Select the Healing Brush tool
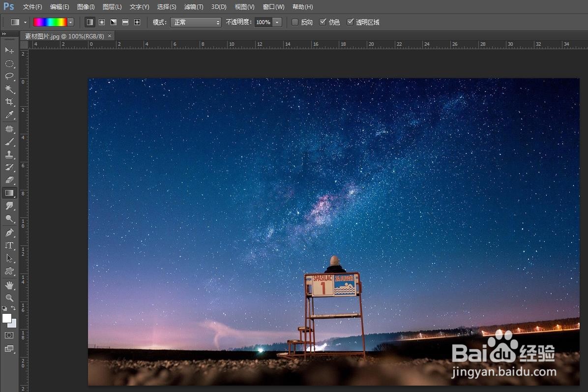Screen dimensions: 588x392 (x=9, y=129)
